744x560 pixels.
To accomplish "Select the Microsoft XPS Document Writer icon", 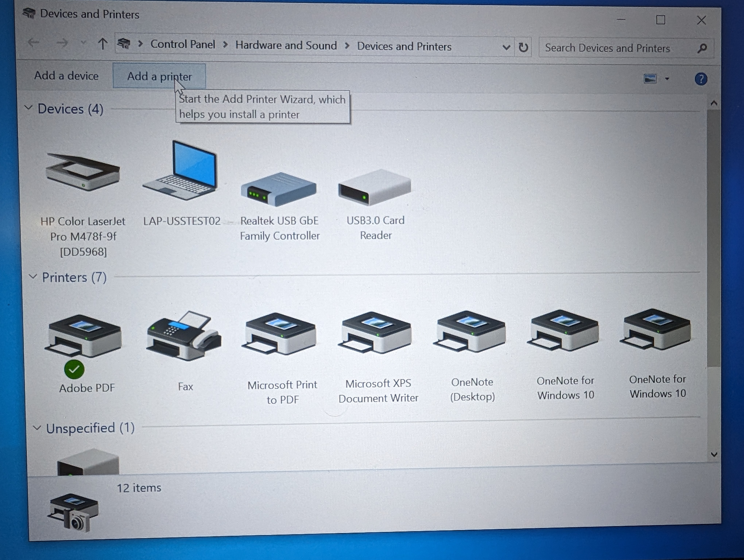I will [x=375, y=333].
